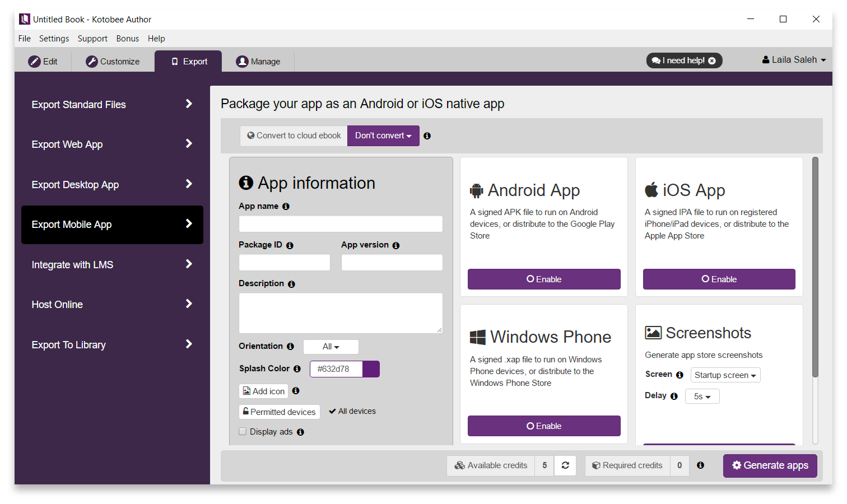Enable the Android App option
The height and width of the screenshot is (504, 847).
click(x=543, y=279)
